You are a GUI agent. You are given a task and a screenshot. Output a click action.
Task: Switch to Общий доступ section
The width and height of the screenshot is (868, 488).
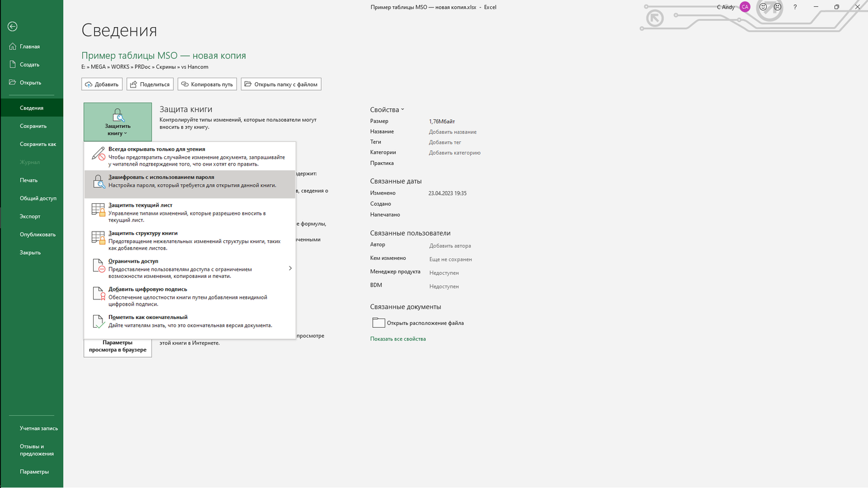pyautogui.click(x=32, y=198)
